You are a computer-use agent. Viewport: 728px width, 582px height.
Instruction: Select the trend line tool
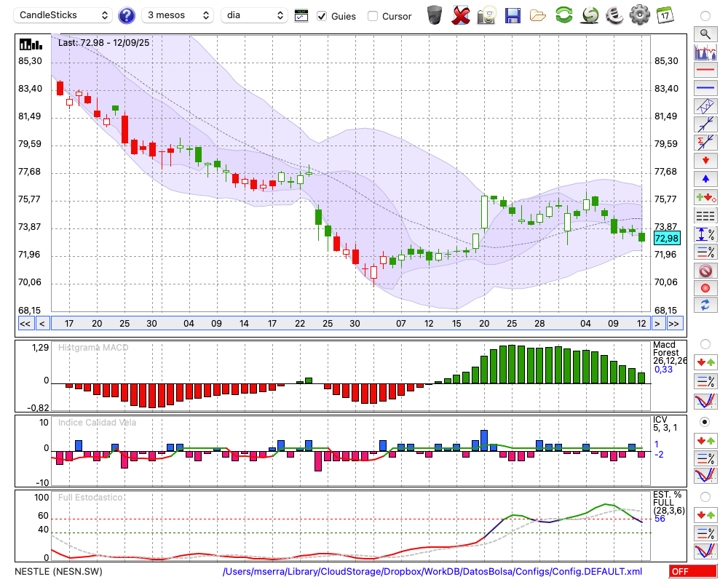(x=705, y=124)
